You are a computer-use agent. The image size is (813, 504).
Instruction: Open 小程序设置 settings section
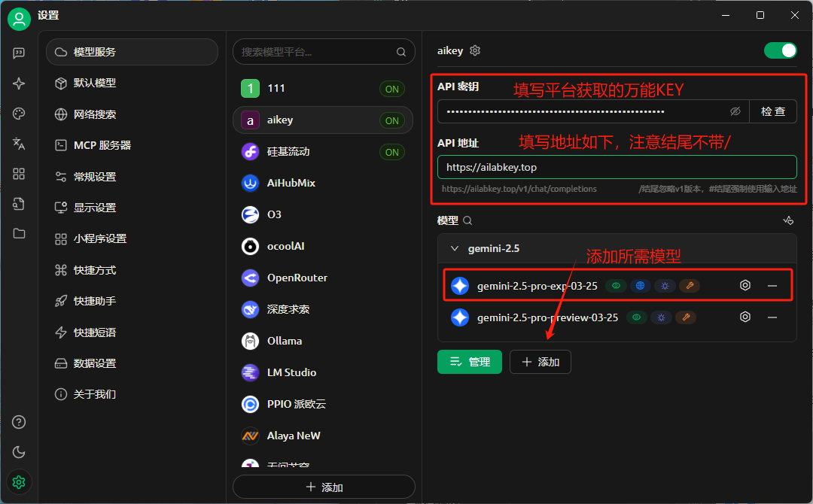click(x=132, y=238)
